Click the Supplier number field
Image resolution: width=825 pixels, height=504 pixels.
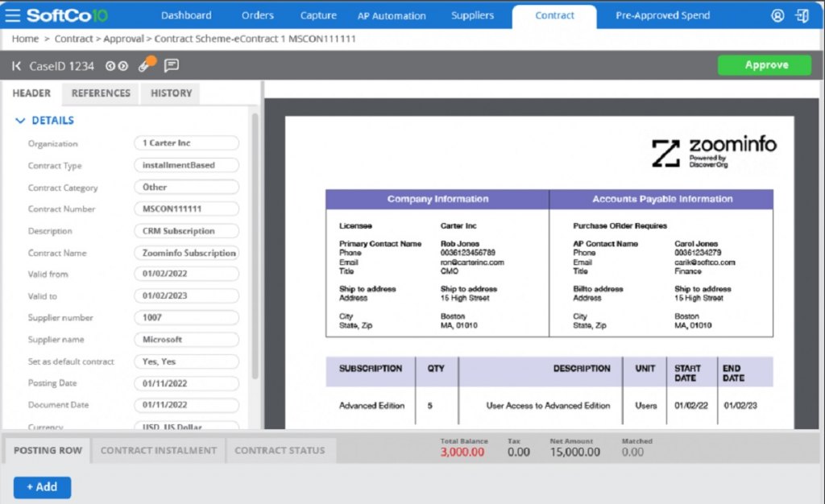point(186,317)
